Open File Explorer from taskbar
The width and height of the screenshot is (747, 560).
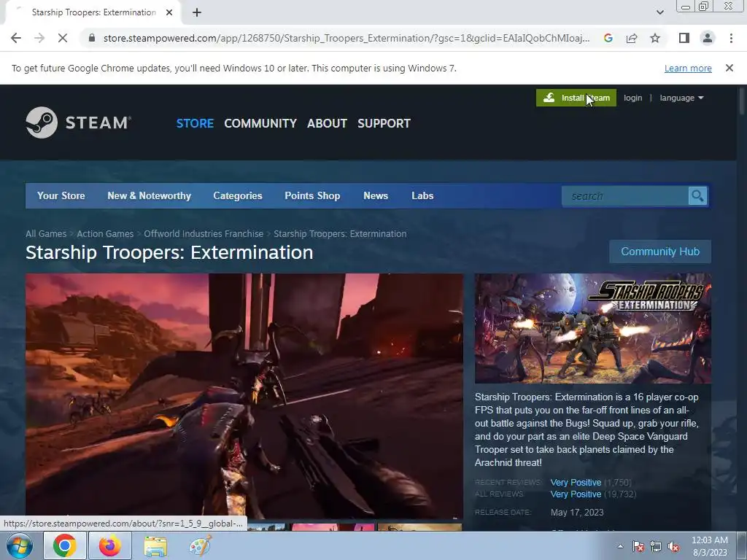coord(155,545)
